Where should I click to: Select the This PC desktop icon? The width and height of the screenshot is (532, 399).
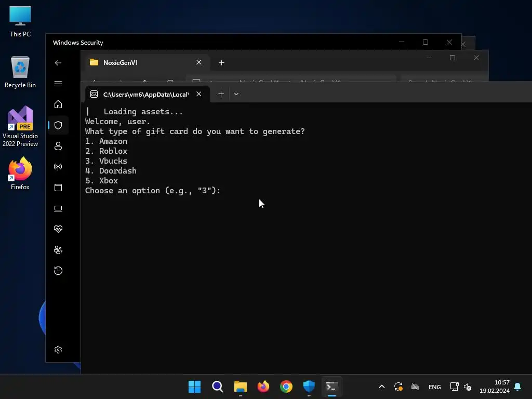(x=20, y=21)
